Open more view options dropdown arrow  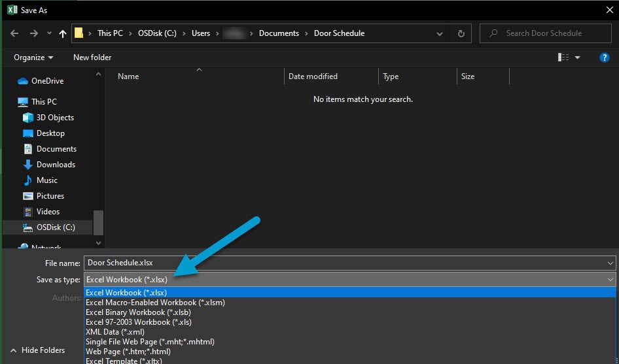pyautogui.click(x=577, y=58)
